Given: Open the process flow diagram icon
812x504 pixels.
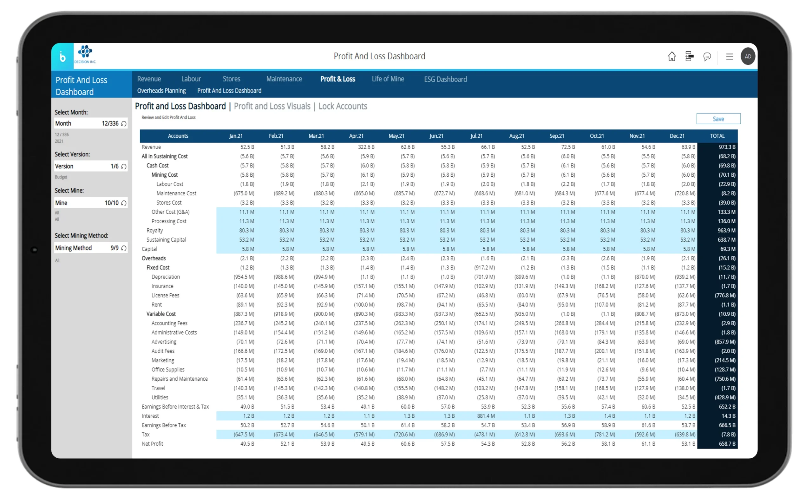Looking at the screenshot, I should (689, 56).
